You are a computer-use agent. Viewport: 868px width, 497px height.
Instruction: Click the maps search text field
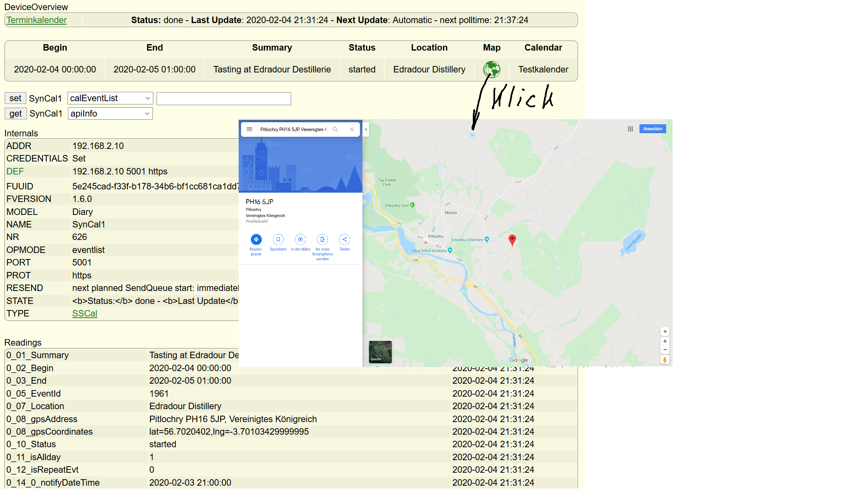pyautogui.click(x=294, y=130)
